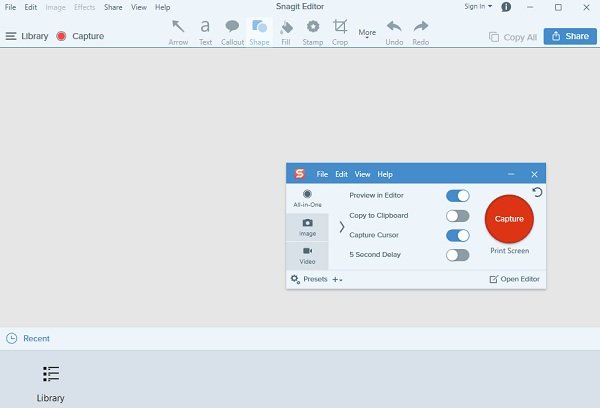Open the add preset plus dropdown

click(337, 280)
